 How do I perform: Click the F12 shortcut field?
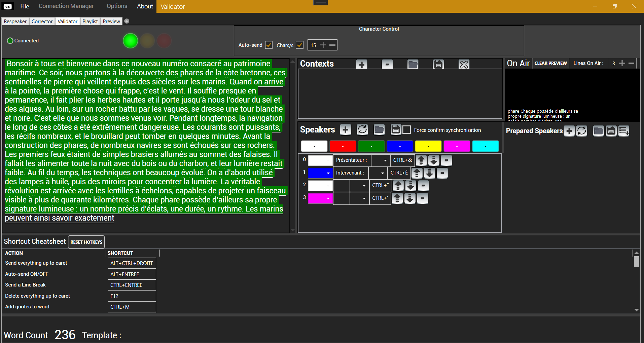(x=132, y=296)
